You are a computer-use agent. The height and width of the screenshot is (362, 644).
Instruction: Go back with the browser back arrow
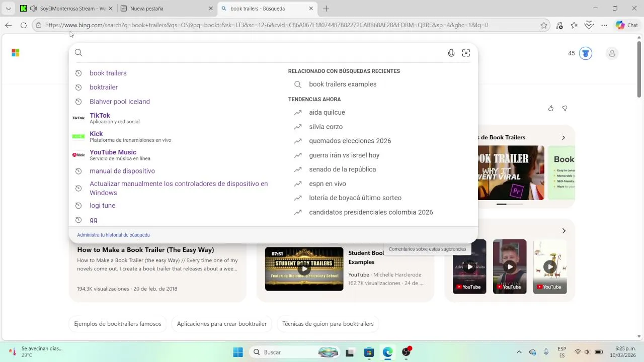[x=9, y=25]
